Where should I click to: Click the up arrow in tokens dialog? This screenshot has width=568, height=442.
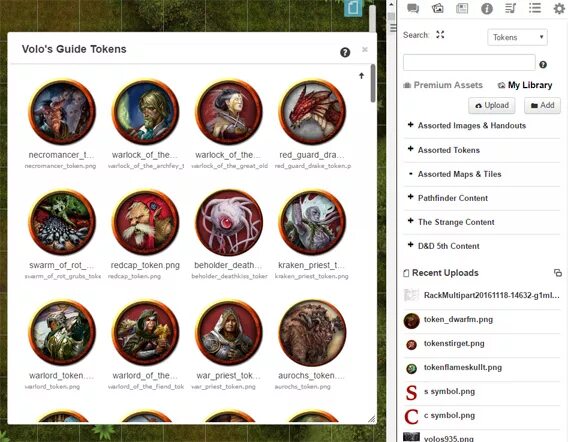click(x=361, y=76)
